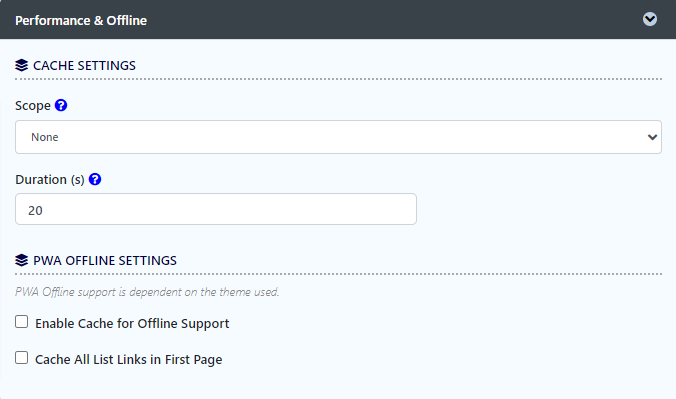This screenshot has height=399, width=676.
Task: Click the PWA Offline Settings layers icon
Action: 22,261
